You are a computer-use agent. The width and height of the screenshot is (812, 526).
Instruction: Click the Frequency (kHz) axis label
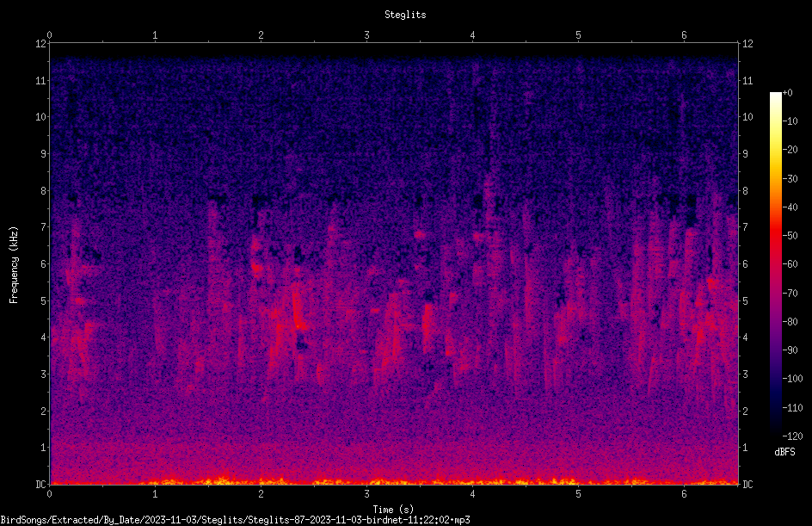(14, 265)
